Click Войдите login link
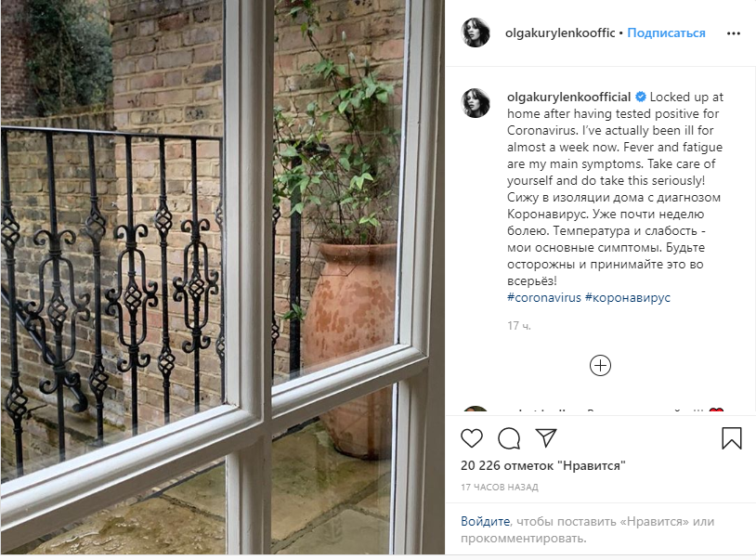 pos(485,521)
